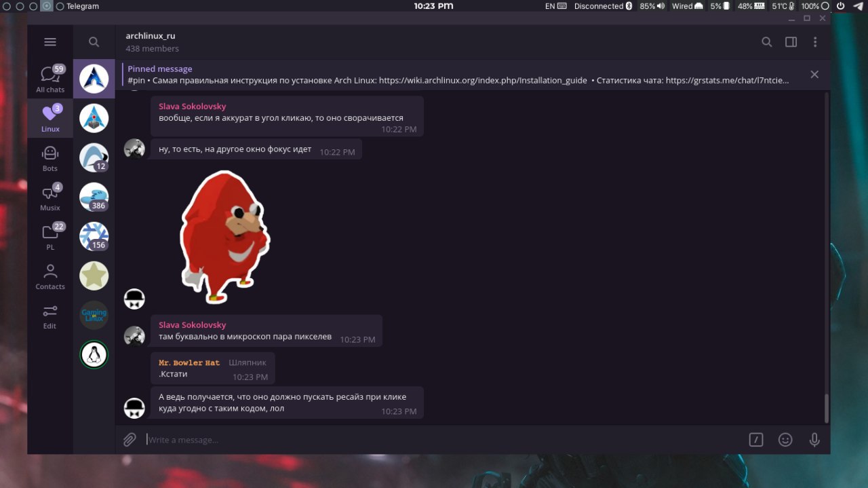Open the 85% volume indicator
The width and height of the screenshot is (868, 488).
[652, 6]
